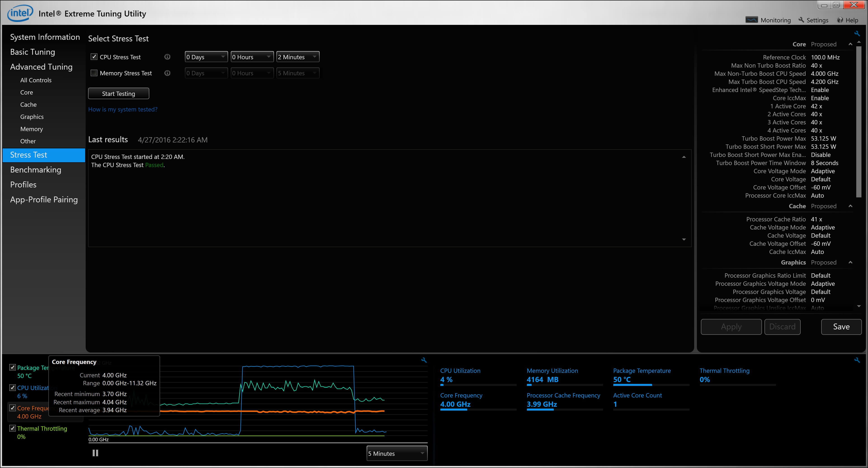The height and width of the screenshot is (468, 868).
Task: Collapse the Graphics proposed section
Action: point(850,262)
